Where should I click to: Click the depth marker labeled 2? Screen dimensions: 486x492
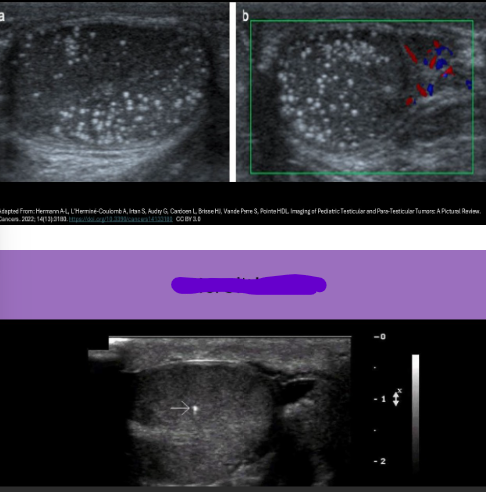pyautogui.click(x=380, y=461)
